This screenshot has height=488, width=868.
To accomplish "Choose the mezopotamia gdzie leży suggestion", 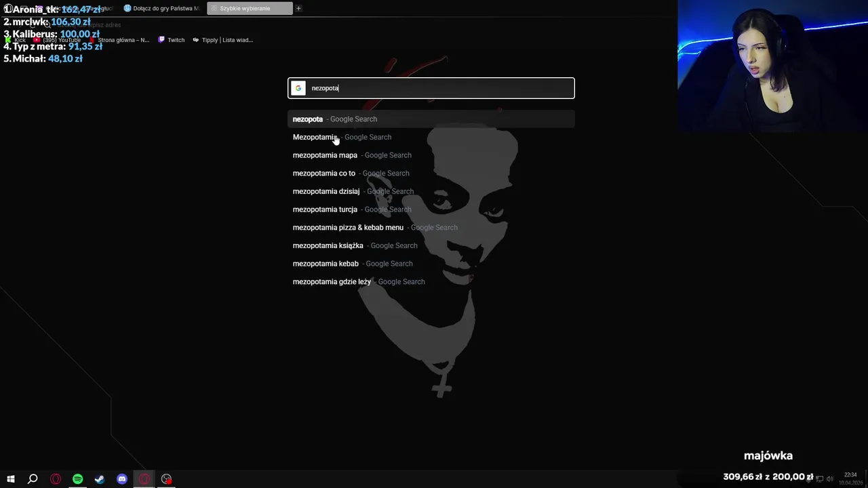I will (x=431, y=282).
